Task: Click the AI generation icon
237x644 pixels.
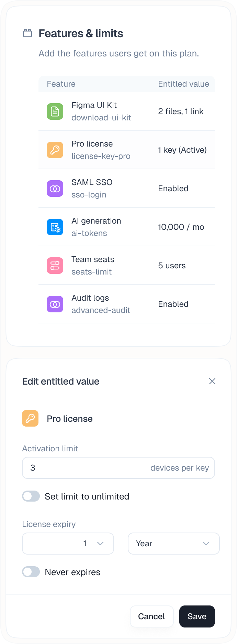Action: click(55, 227)
